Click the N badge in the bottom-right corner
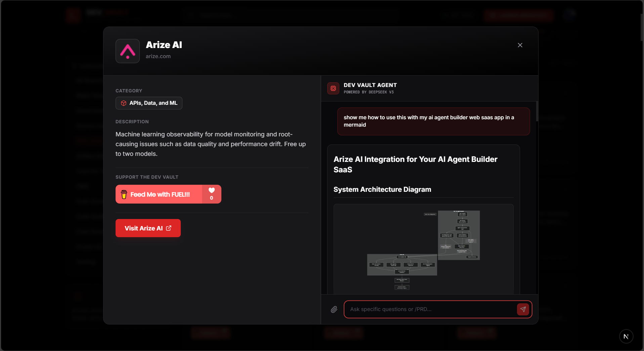Screen dimensions: 644x351 coord(626,336)
